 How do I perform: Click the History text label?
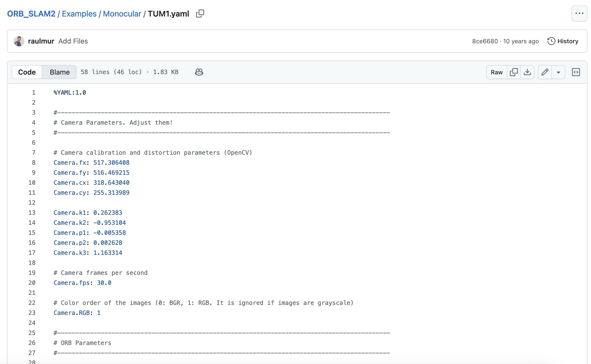click(x=568, y=41)
